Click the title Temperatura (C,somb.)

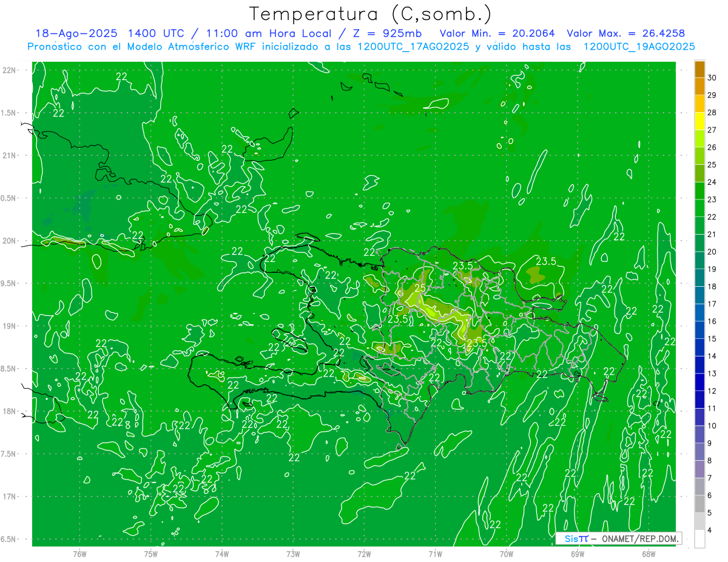(x=370, y=13)
